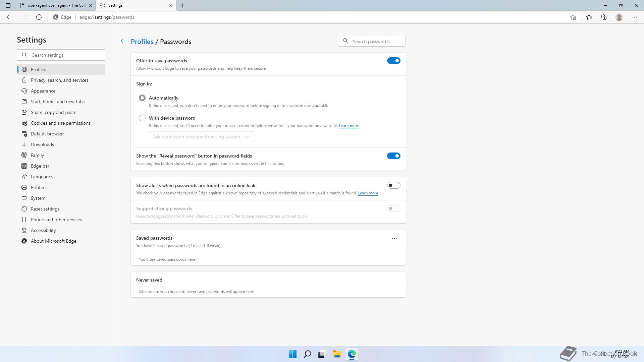Click Learn more about device password

point(349,126)
